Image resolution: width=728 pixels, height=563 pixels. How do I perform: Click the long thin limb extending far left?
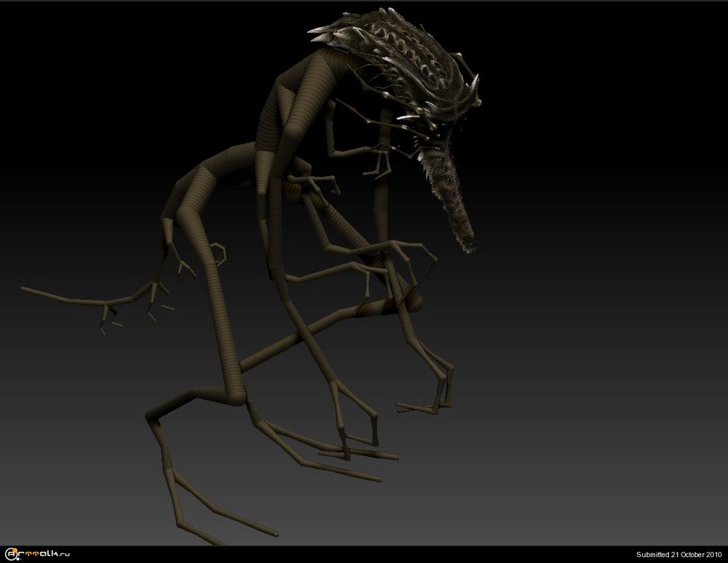66,297
